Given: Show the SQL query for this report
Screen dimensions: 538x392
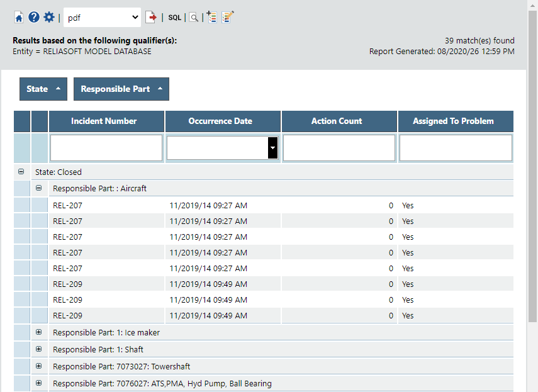Looking at the screenshot, I should click(174, 18).
